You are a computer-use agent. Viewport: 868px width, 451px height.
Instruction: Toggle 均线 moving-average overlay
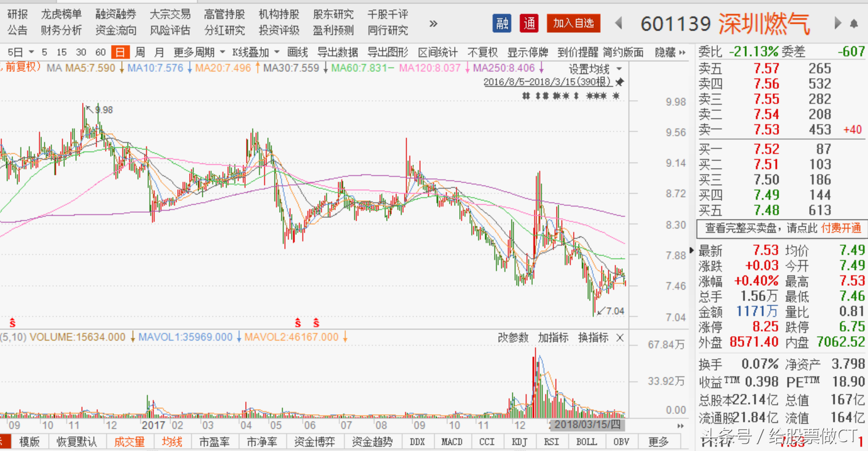click(x=172, y=442)
